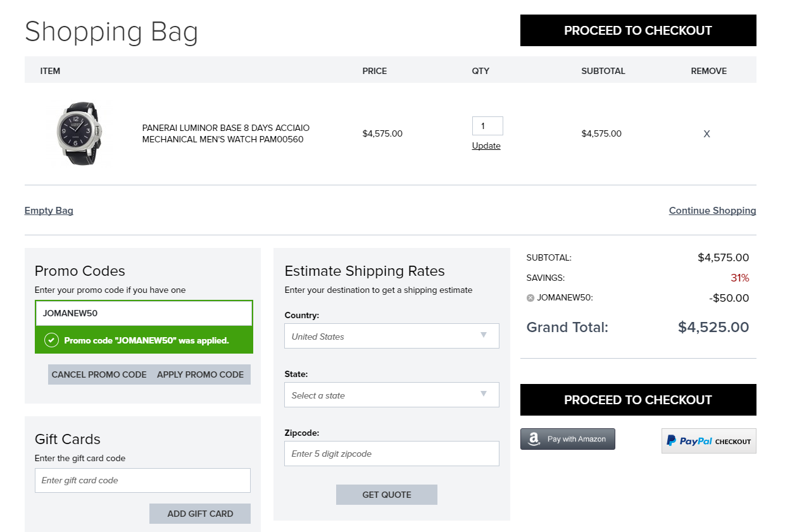This screenshot has height=532, width=797.
Task: Open the Panerai Luminor Base product title link
Action: [226, 133]
